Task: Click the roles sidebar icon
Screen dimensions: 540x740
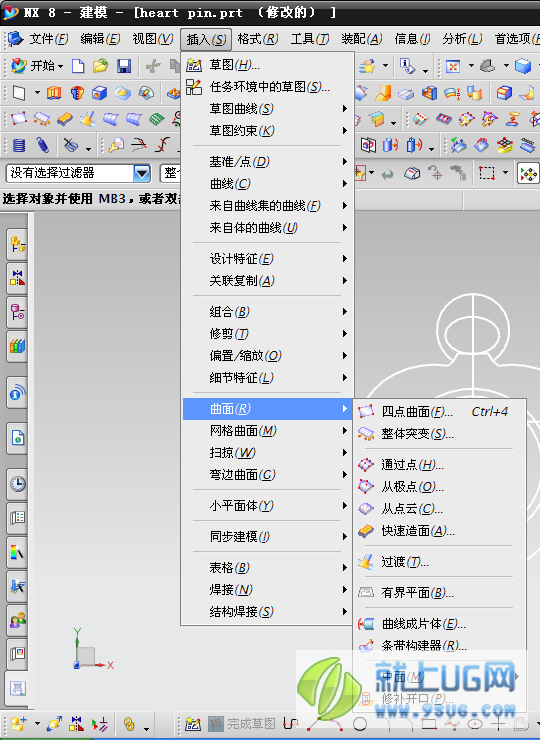Action: click(17, 620)
